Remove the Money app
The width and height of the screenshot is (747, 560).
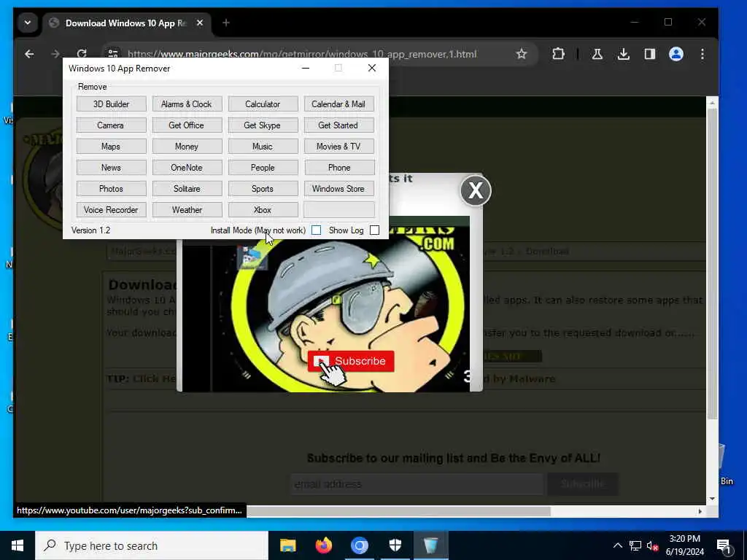click(187, 146)
